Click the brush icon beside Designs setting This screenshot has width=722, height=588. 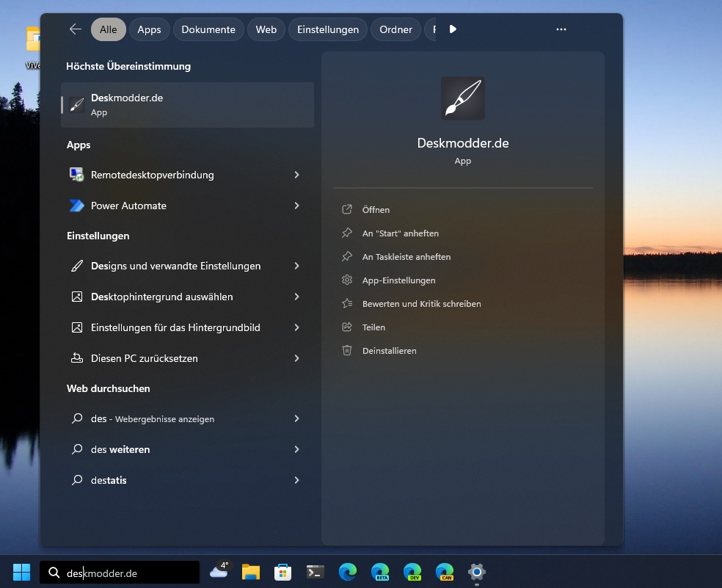[77, 266]
